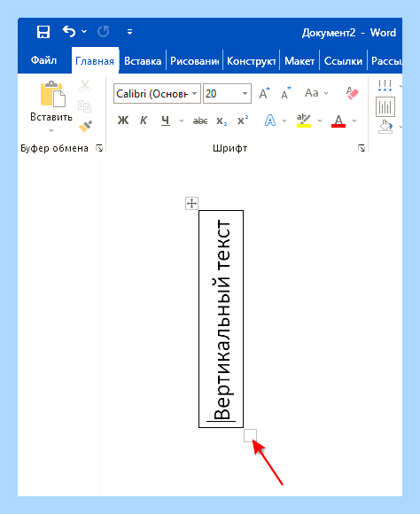
Task: Click the table move handle cross icon
Action: click(x=191, y=204)
